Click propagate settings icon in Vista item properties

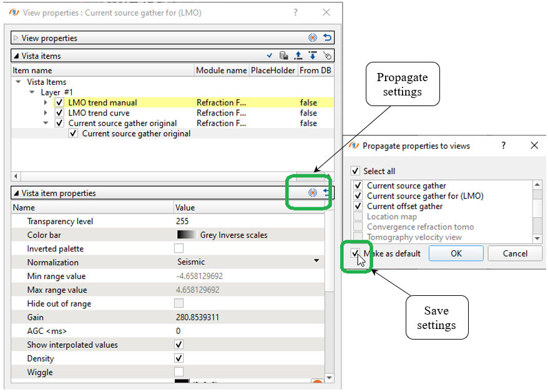click(313, 193)
